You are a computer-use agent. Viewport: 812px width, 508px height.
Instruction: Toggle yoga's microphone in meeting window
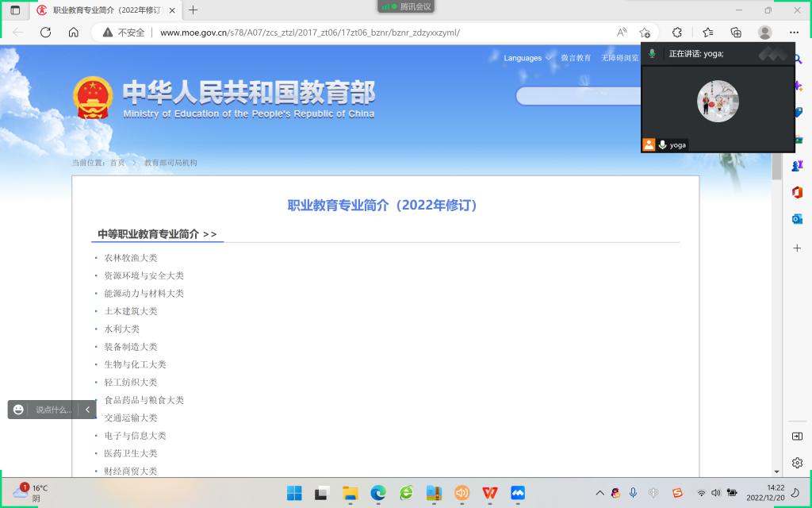(662, 145)
